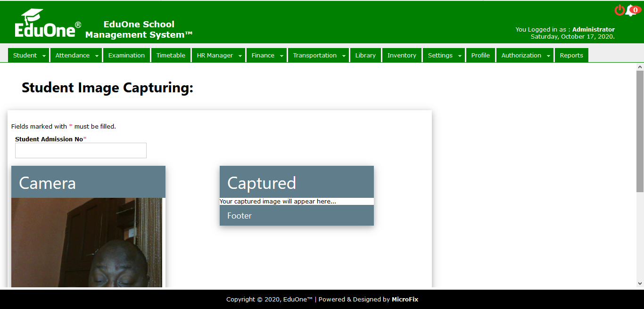This screenshot has width=644, height=309.
Task: Click the scrollbar up arrow
Action: click(x=640, y=67)
